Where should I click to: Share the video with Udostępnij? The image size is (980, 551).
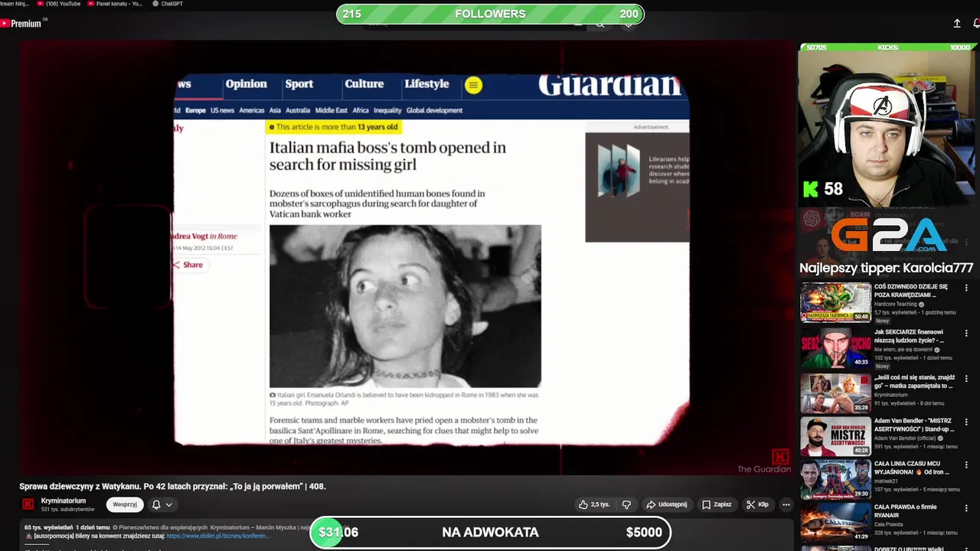667,504
